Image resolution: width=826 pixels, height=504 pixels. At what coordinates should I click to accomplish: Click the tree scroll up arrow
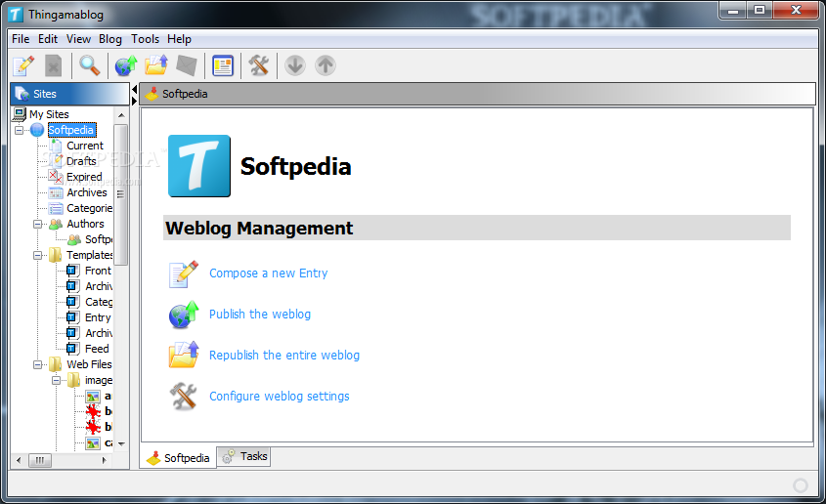[x=121, y=114]
